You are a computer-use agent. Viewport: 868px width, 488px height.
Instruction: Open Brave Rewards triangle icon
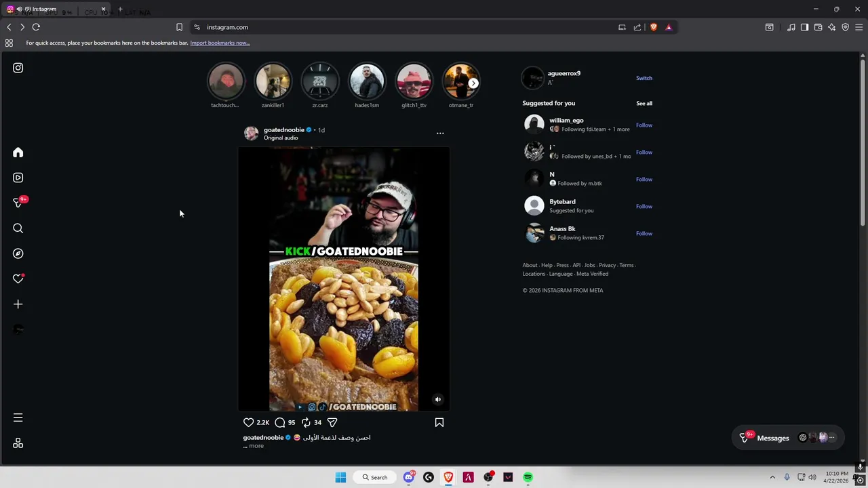click(669, 27)
